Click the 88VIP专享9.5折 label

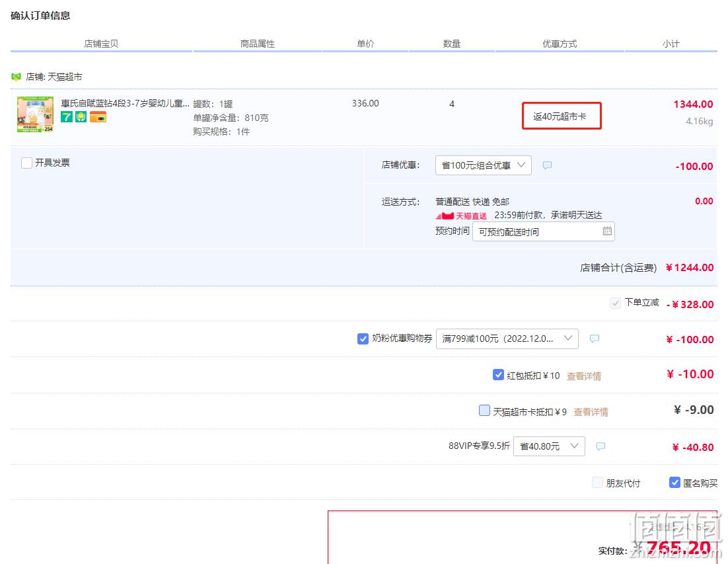479,446
